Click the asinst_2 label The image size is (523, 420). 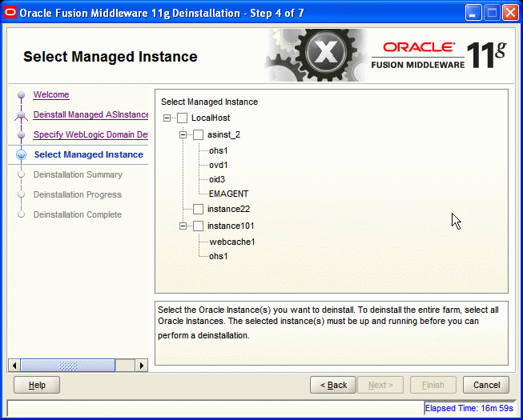[223, 135]
